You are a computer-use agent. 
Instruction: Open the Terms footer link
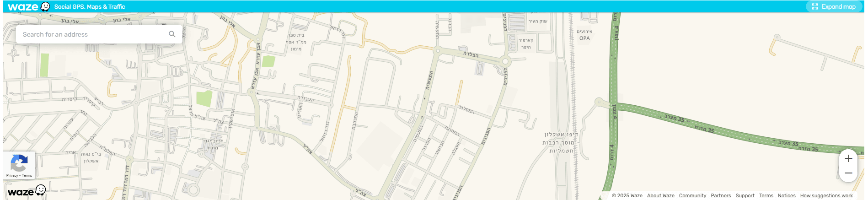766,195
